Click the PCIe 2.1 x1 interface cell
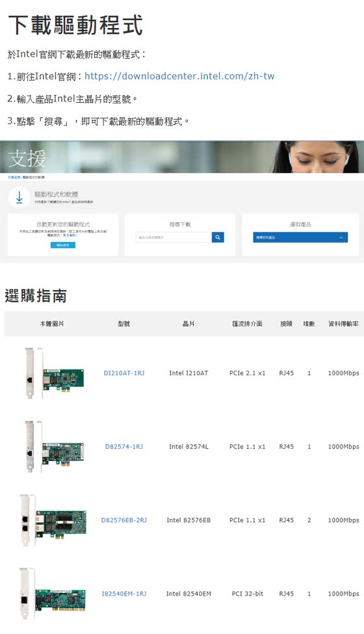Screen dimensions: 364x634 [x=247, y=373]
